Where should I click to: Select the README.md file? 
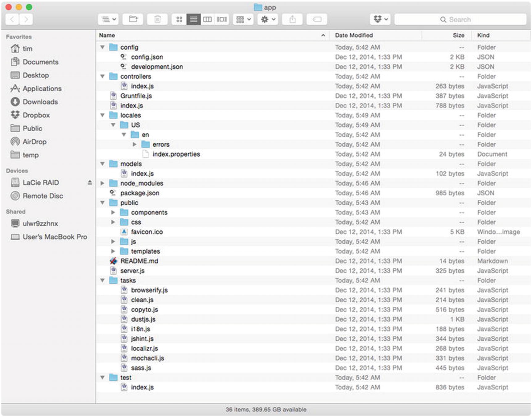139,261
